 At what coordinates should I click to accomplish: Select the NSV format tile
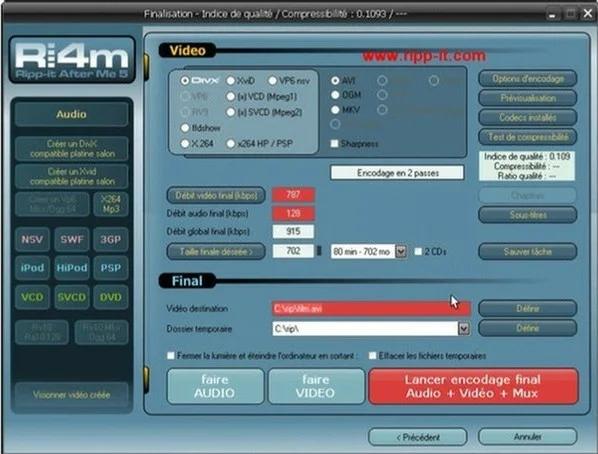coord(32,240)
